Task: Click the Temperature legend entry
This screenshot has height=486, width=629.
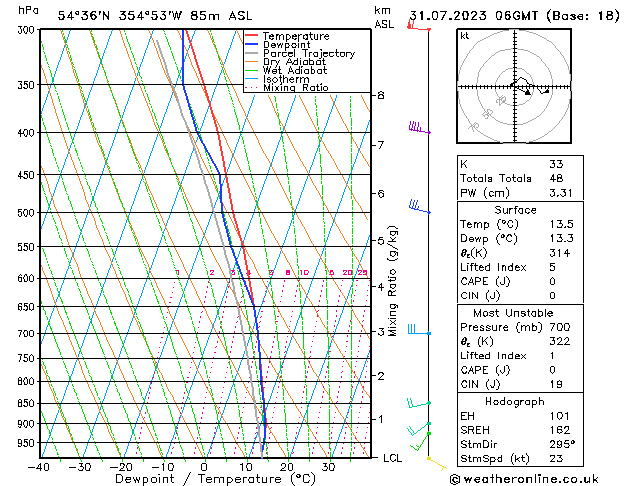Action: [295, 36]
